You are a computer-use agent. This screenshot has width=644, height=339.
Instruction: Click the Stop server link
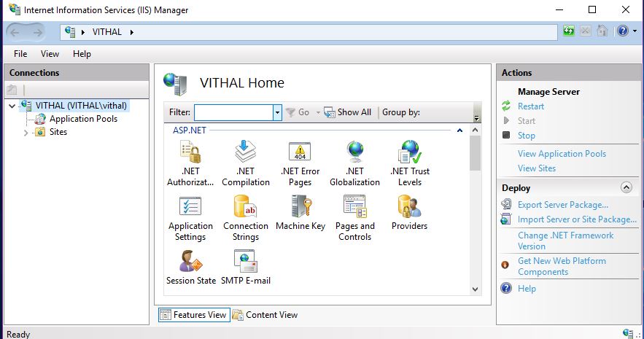tap(526, 136)
